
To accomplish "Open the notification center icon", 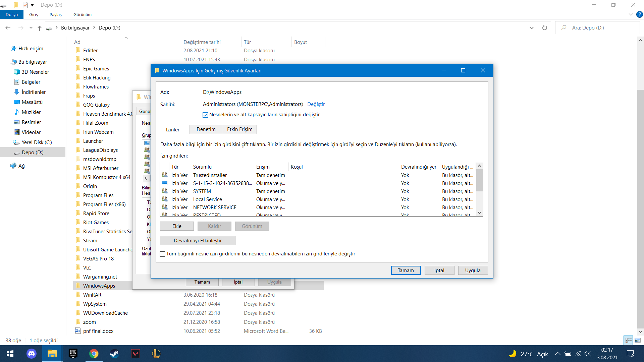I will point(630,354).
